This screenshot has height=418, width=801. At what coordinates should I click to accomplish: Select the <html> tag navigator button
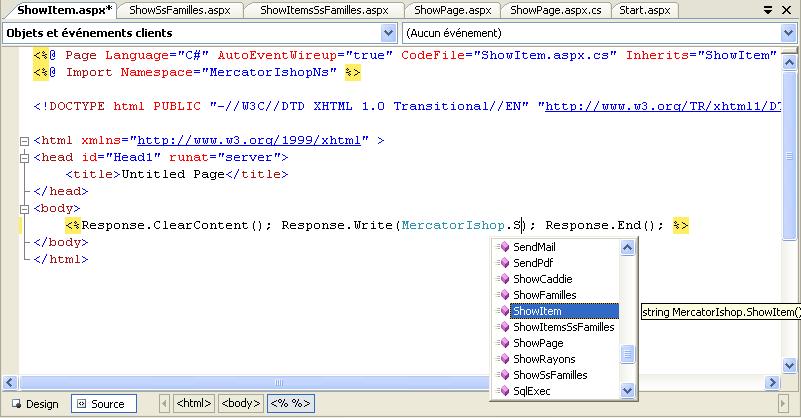(194, 403)
